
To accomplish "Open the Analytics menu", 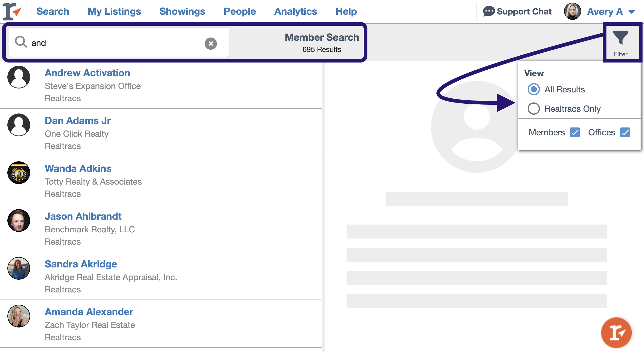I will click(x=295, y=12).
